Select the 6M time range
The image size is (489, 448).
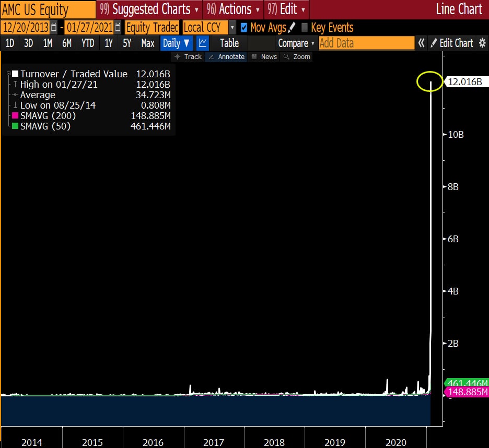(67, 43)
